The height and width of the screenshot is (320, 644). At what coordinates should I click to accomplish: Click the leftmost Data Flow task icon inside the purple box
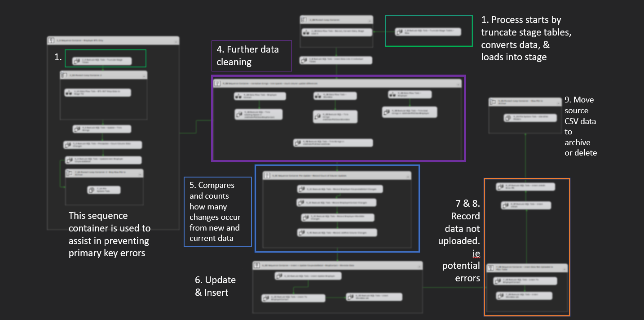coord(239,96)
